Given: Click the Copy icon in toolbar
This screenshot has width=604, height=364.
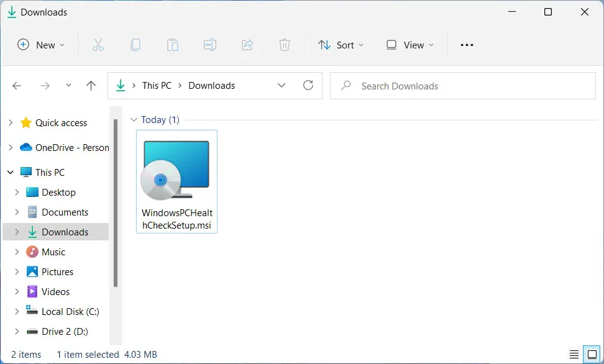Looking at the screenshot, I should point(135,45).
